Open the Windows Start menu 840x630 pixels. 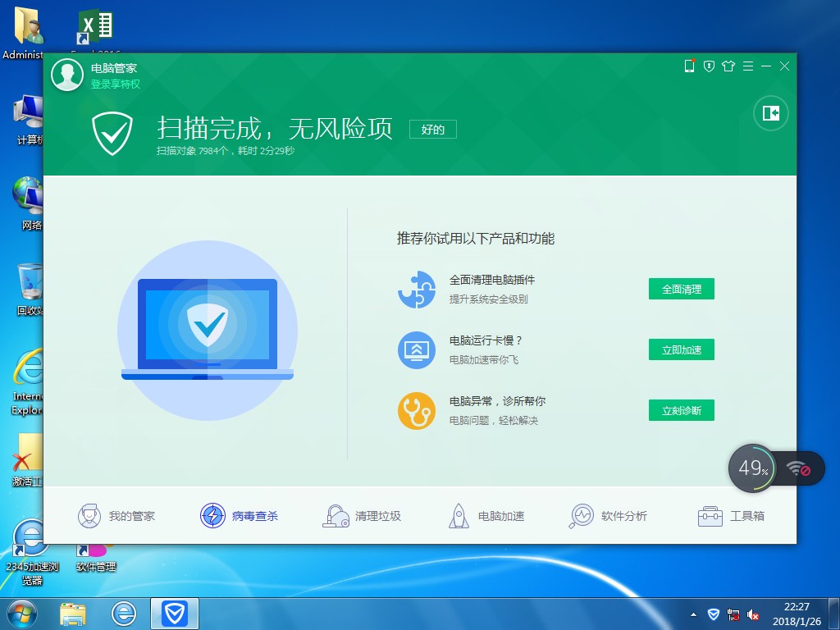click(22, 614)
